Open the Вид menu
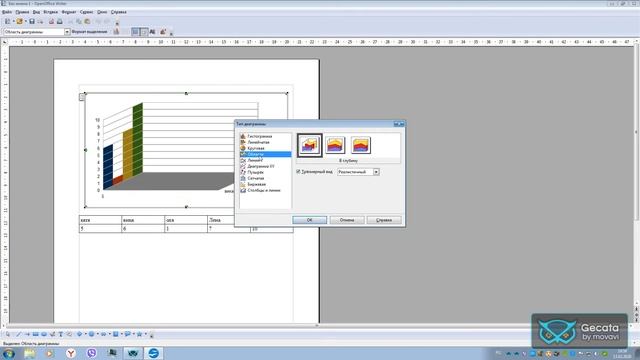 coord(36,12)
